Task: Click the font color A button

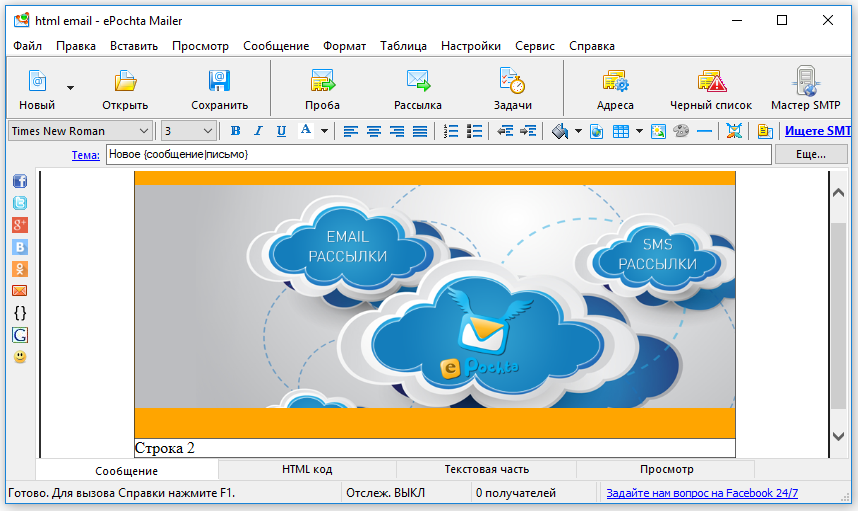Action: [x=306, y=131]
